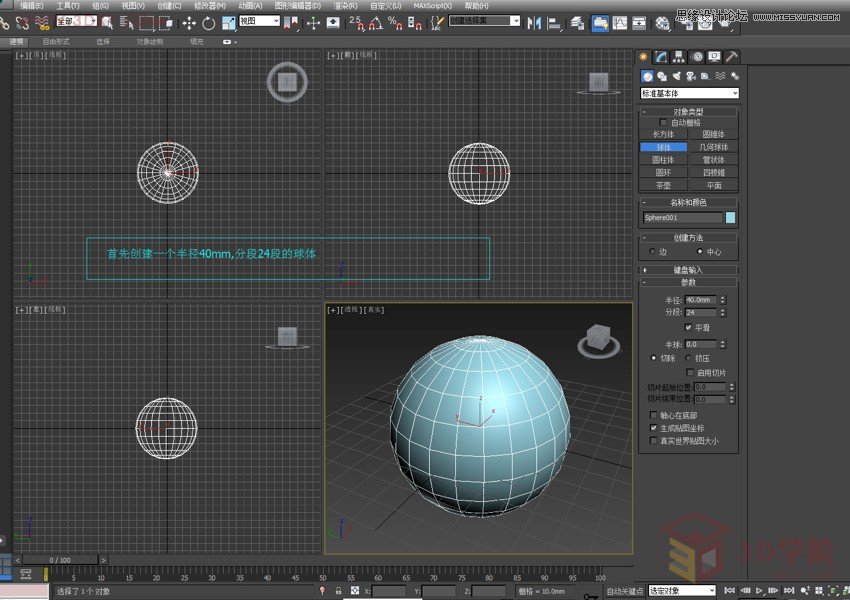Expand the 键盘输入 rollout
Image resolution: width=850 pixels, height=600 pixels.
688,269
